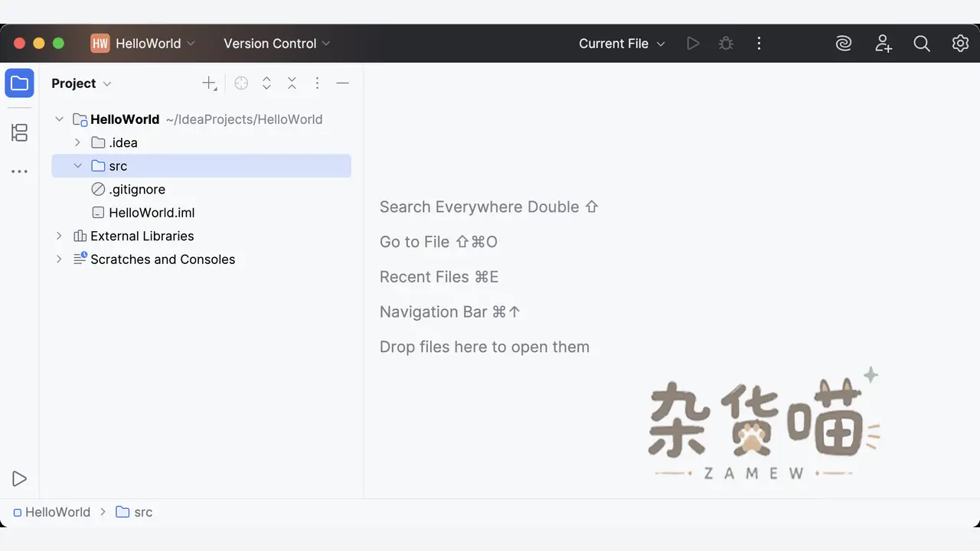The width and height of the screenshot is (980, 551).
Task: Click src in bottom navigation bar
Action: [135, 512]
